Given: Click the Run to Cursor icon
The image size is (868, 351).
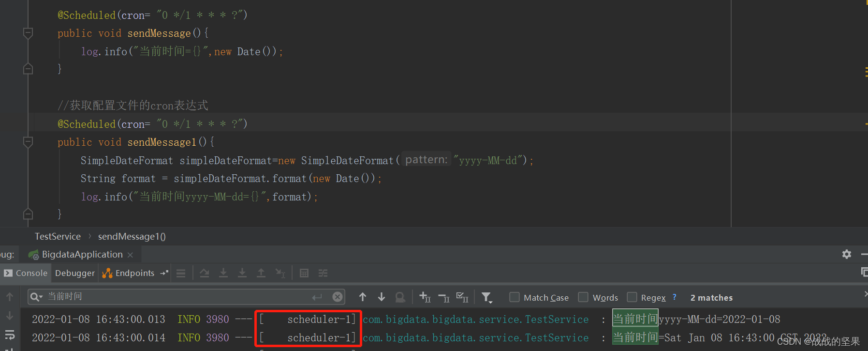Looking at the screenshot, I should coord(280,273).
